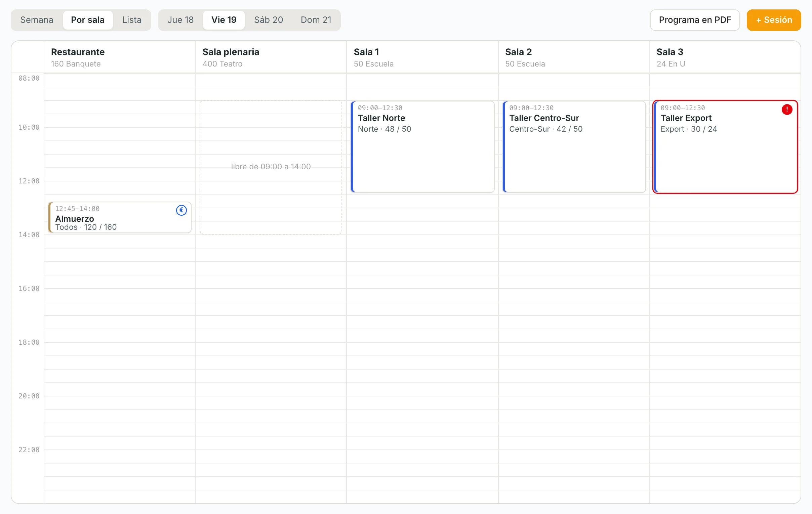Open the Taller Centro-Sur session card

coord(574,146)
